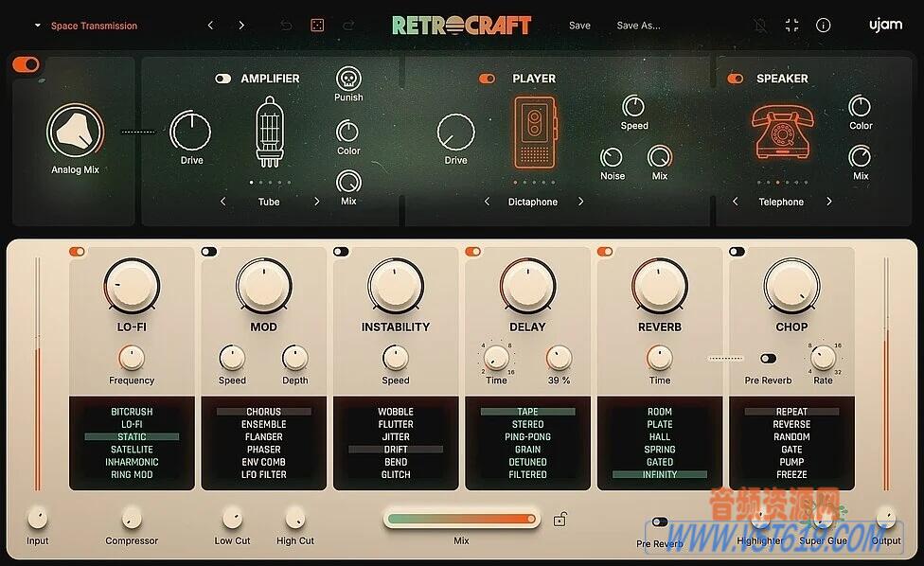Click the Punish skull icon

[x=348, y=79]
